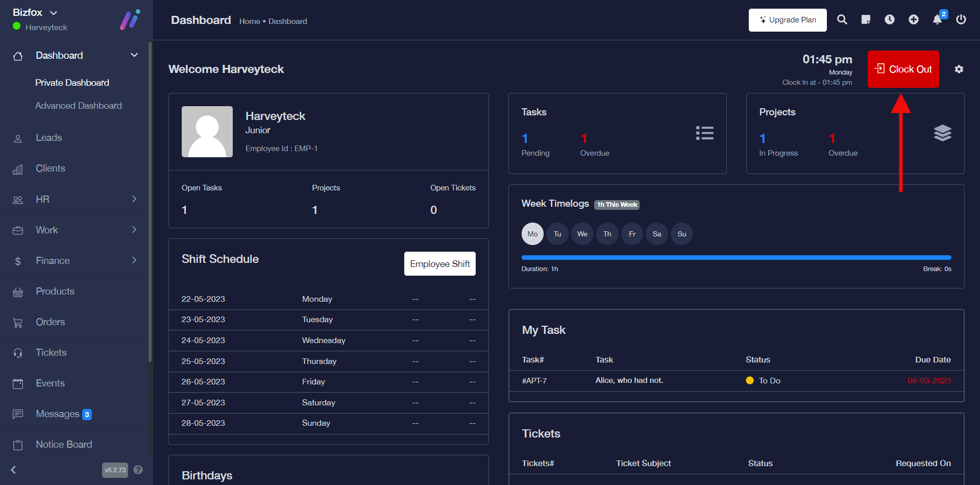
Task: Click the Employee Shift button
Action: pos(439,264)
